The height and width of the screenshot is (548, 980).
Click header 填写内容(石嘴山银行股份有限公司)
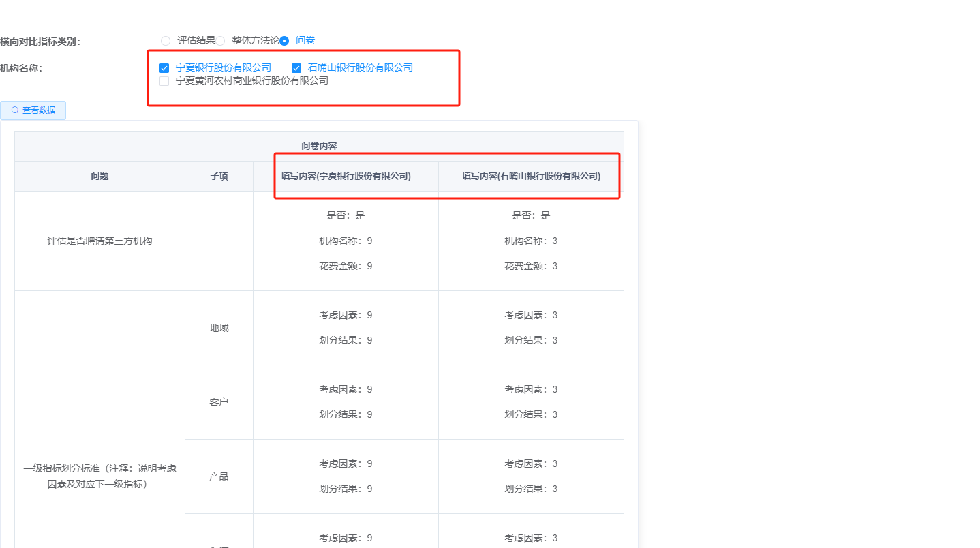pos(531,176)
